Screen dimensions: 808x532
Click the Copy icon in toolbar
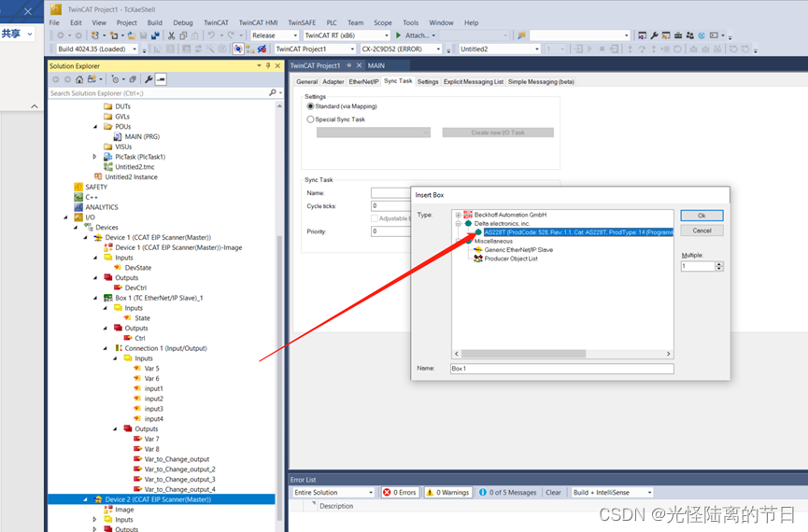pyautogui.click(x=183, y=35)
